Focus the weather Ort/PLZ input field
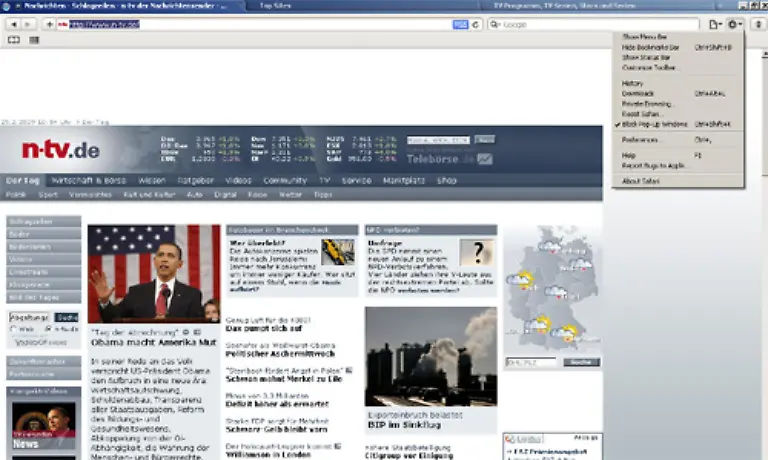The image size is (768, 460). pos(531,362)
